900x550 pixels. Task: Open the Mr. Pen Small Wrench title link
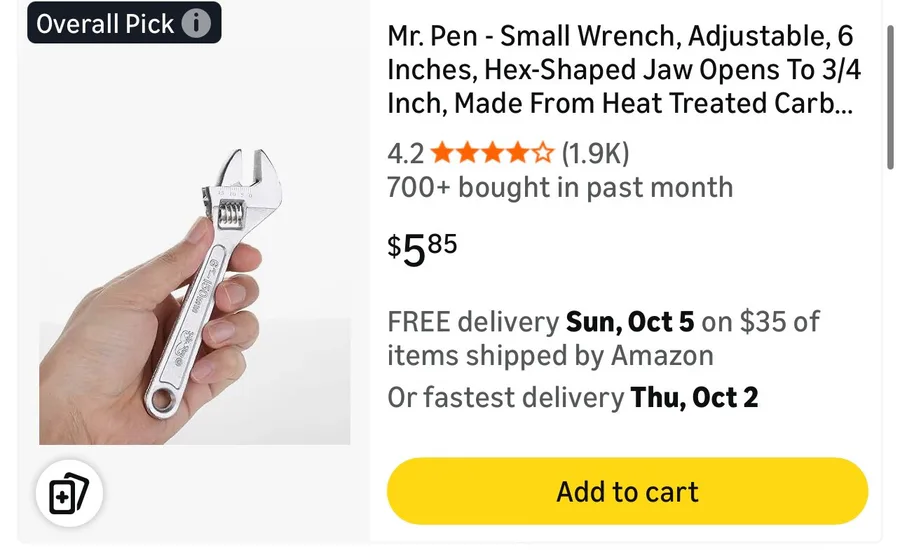coord(624,69)
